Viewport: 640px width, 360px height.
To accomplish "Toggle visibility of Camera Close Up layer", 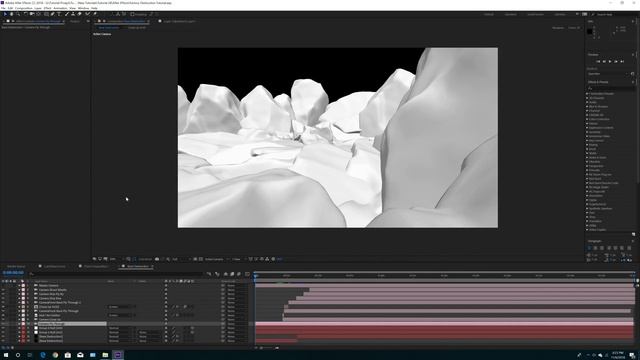I will pos(3,320).
